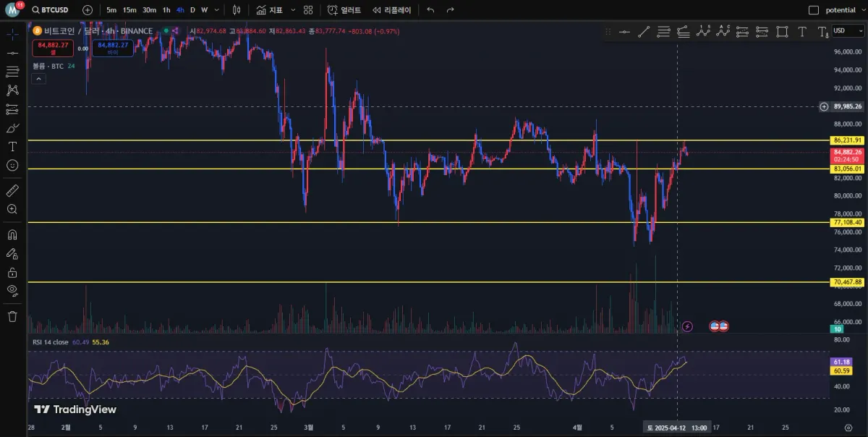The width and height of the screenshot is (868, 437).
Task: Redo the chart action
Action: pyautogui.click(x=451, y=10)
